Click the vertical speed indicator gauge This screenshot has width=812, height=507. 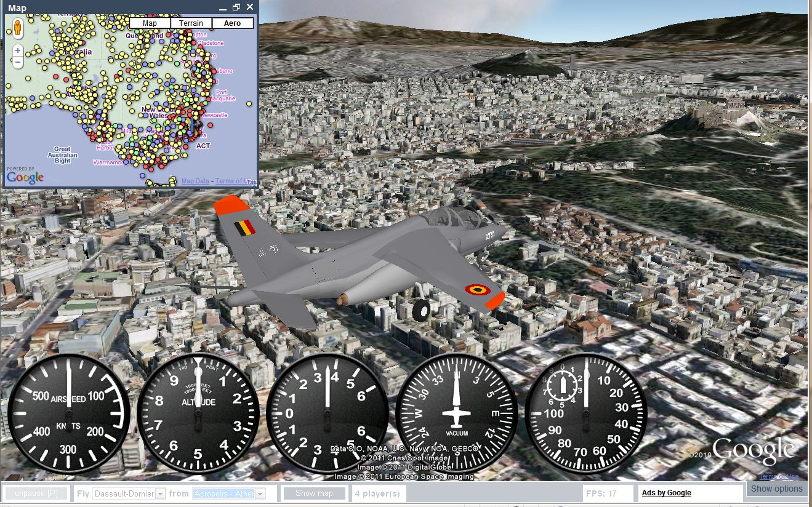[327, 413]
